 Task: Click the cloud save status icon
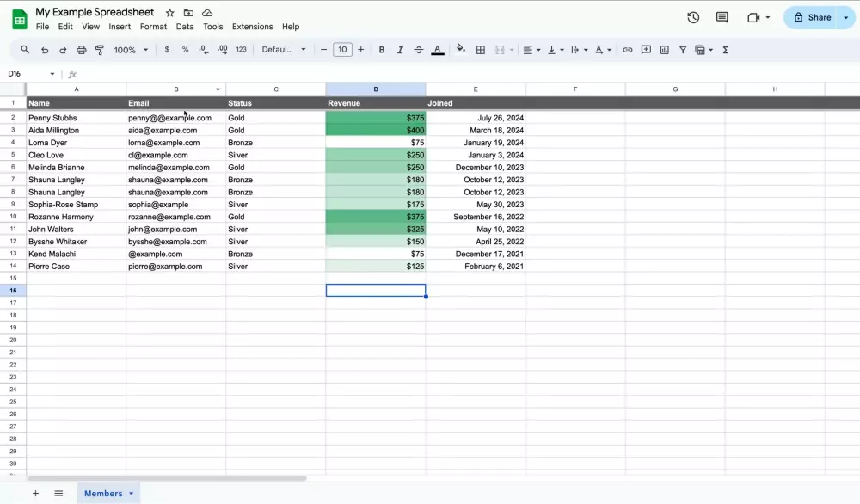(x=207, y=13)
